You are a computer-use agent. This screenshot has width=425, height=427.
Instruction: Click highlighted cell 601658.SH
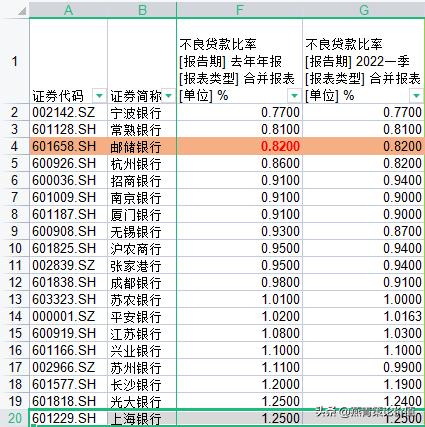(x=68, y=146)
